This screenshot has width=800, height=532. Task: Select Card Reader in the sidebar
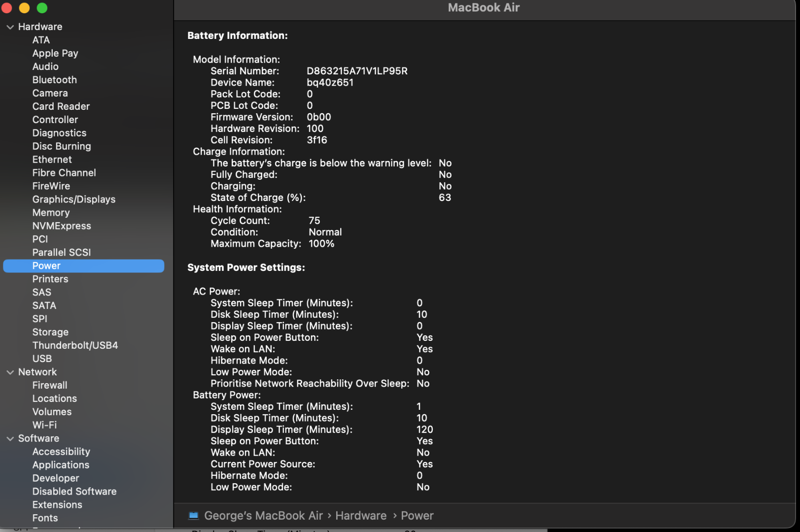click(61, 106)
